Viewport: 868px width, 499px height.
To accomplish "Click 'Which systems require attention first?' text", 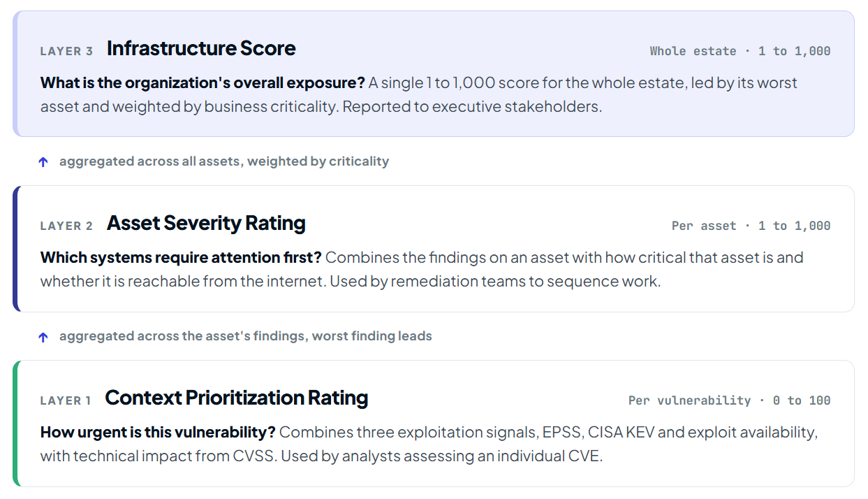I will point(181,257).
